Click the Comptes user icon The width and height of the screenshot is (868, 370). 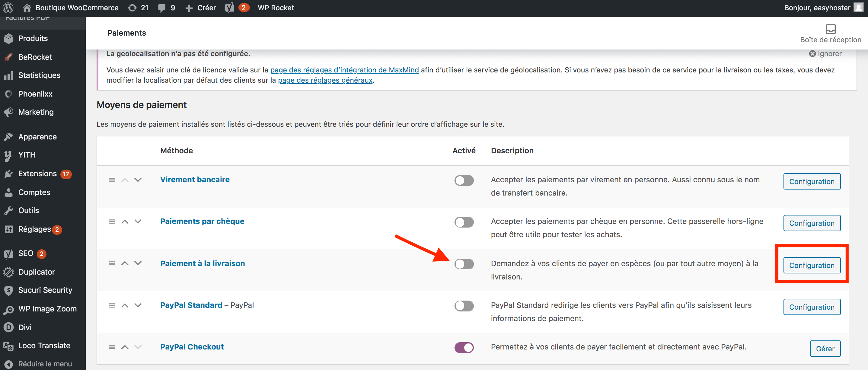9,192
